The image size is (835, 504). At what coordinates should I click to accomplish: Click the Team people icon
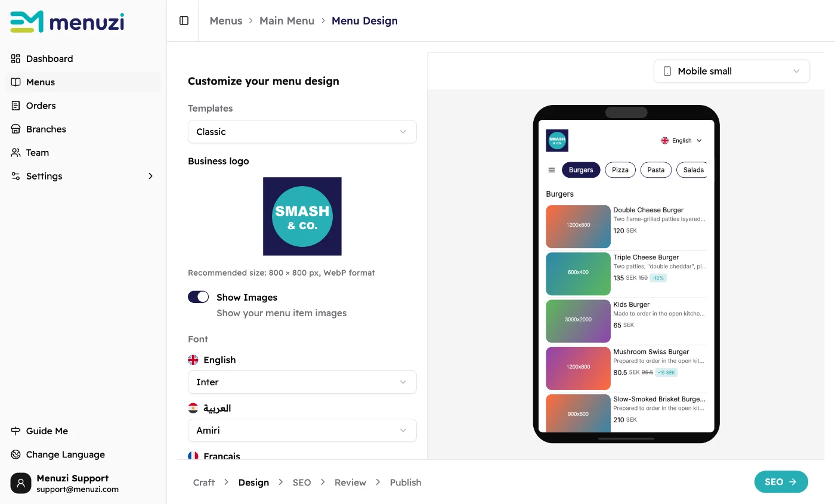pyautogui.click(x=16, y=153)
